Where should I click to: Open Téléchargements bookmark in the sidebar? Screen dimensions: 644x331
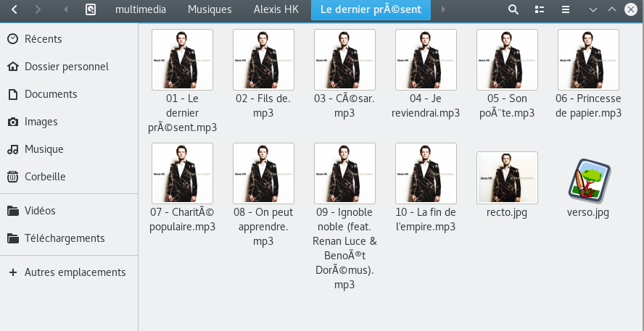tap(69, 238)
